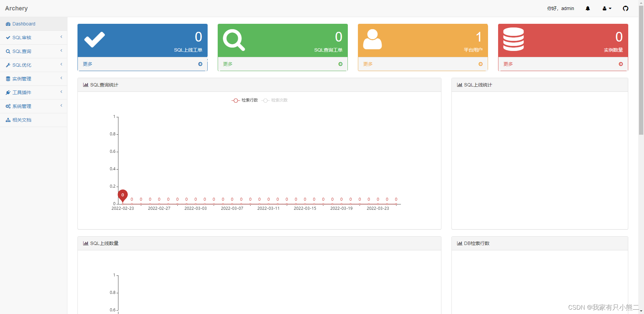Open the 实例管理 sidebar menu
Screen dimensions: 644x314
pyautogui.click(x=34, y=79)
